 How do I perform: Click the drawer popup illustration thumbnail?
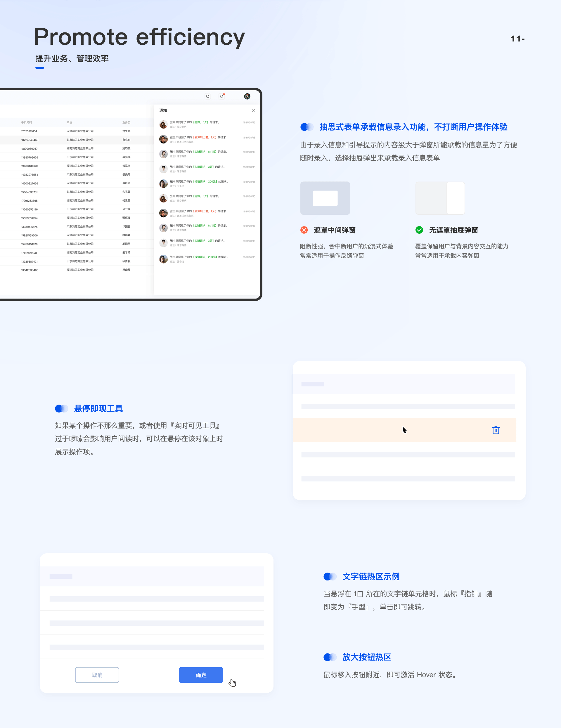[440, 198]
